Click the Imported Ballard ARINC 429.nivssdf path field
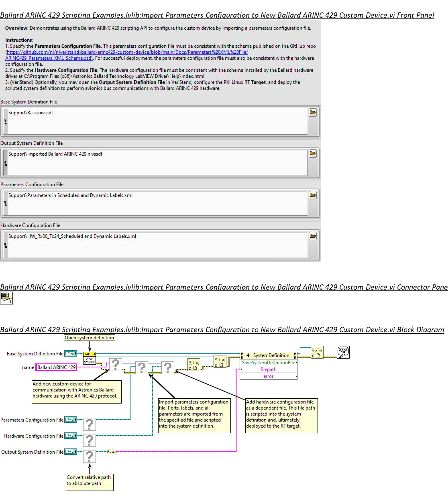The image size is (448, 501). (157, 162)
